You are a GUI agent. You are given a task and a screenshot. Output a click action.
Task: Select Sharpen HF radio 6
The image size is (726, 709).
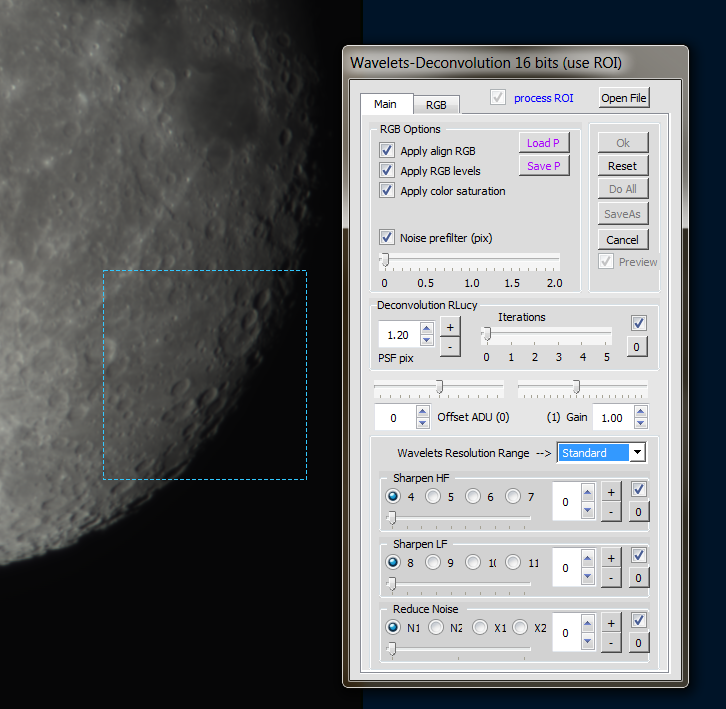(473, 496)
